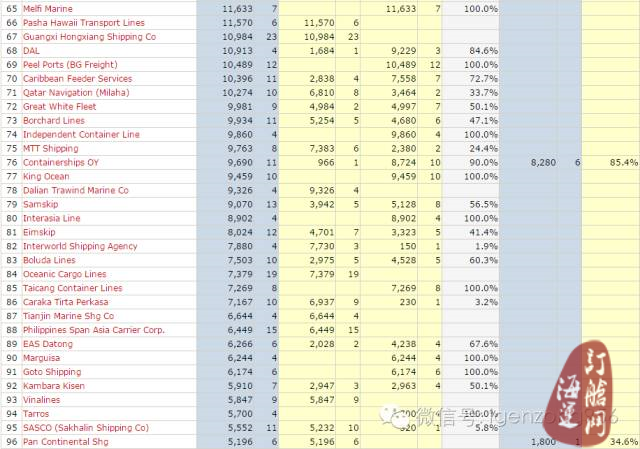Click the EAS Datong link

48,344
